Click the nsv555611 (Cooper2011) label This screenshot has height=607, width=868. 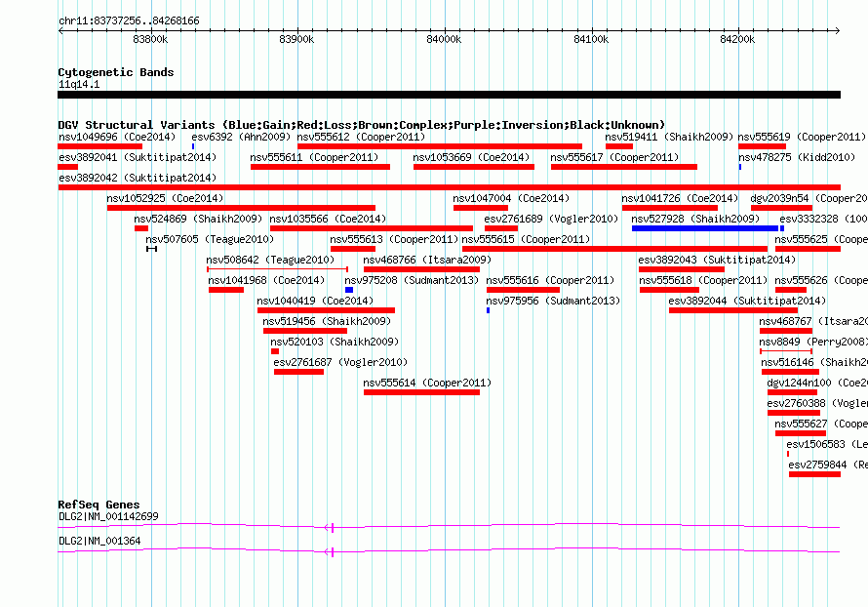pos(314,157)
